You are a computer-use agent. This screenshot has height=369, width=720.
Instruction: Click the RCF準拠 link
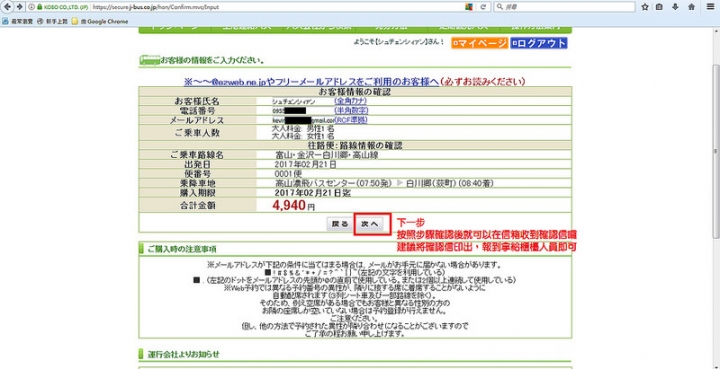pos(351,120)
